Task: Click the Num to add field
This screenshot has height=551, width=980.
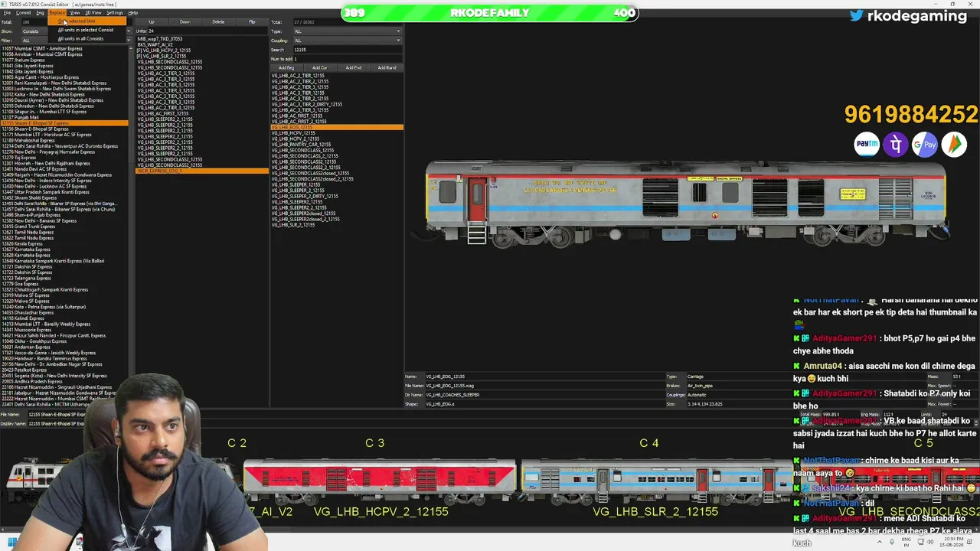Action: tap(348, 59)
